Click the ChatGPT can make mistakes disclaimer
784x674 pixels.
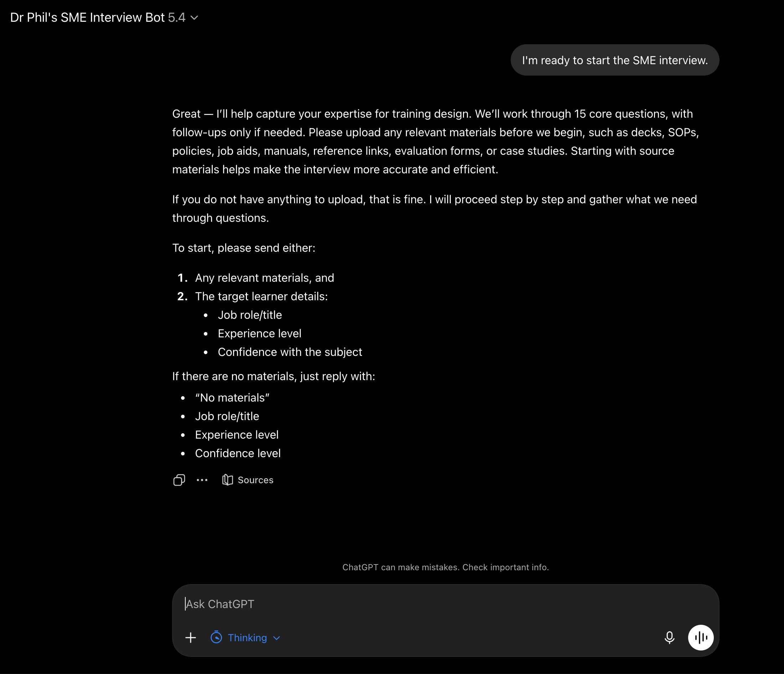(445, 567)
